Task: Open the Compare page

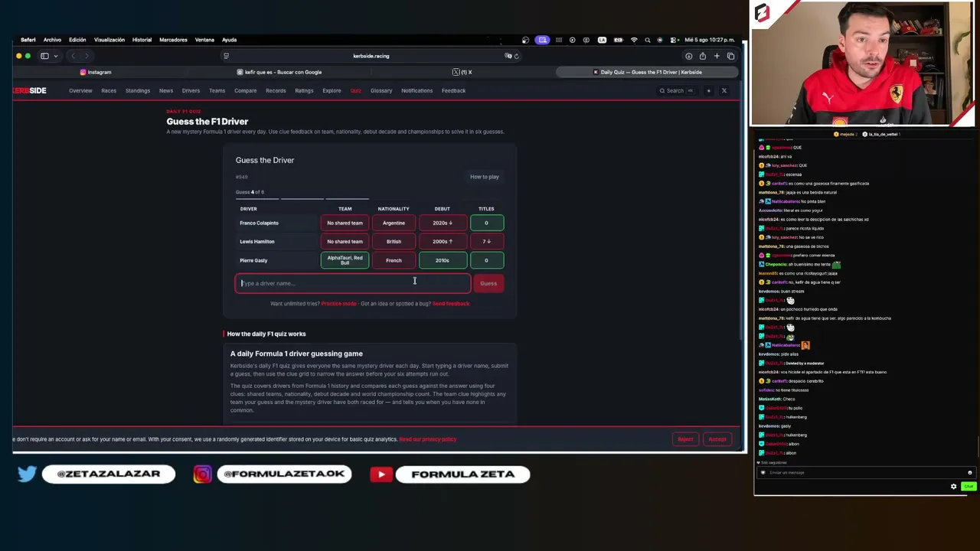Action: point(246,90)
